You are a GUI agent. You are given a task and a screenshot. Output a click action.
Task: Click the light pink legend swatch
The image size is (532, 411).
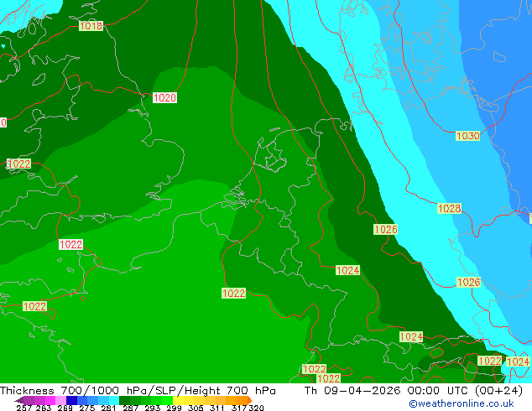[60, 400]
